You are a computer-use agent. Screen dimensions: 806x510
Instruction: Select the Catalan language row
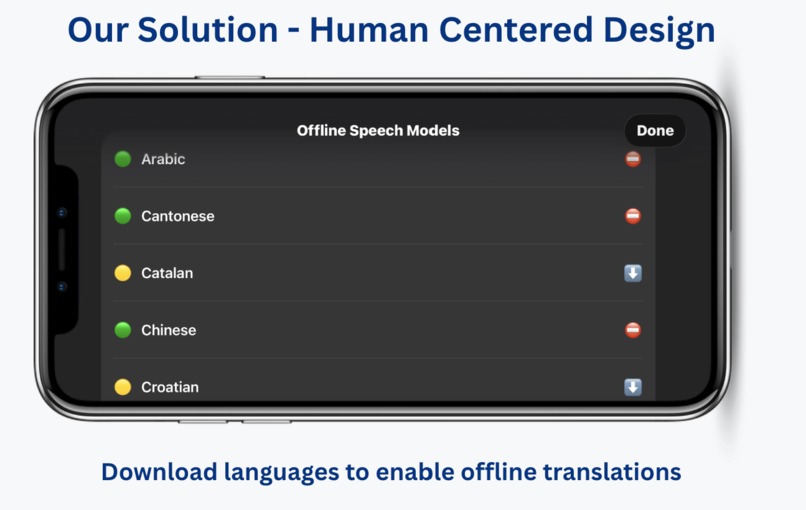coord(378,273)
